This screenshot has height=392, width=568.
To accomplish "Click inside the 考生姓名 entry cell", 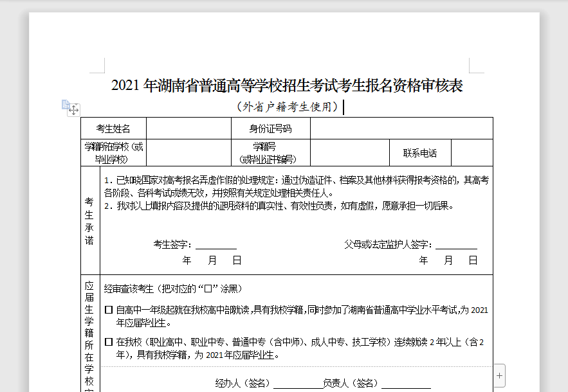I will 188,127.
